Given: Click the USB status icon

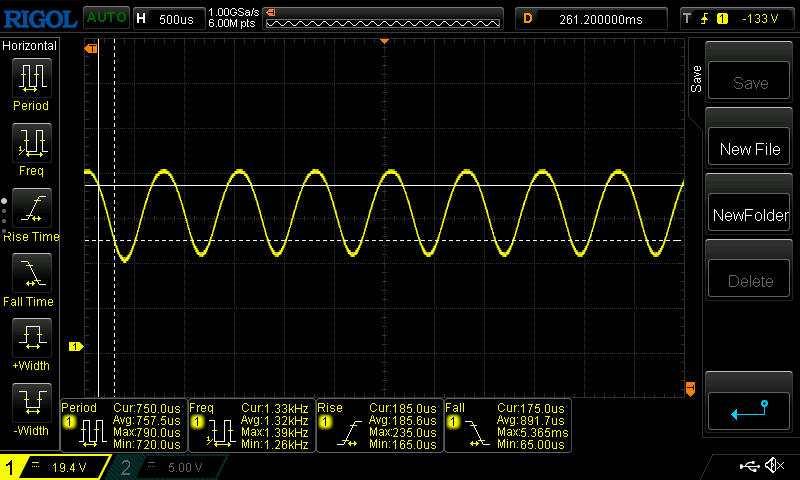Looking at the screenshot, I should (748, 466).
